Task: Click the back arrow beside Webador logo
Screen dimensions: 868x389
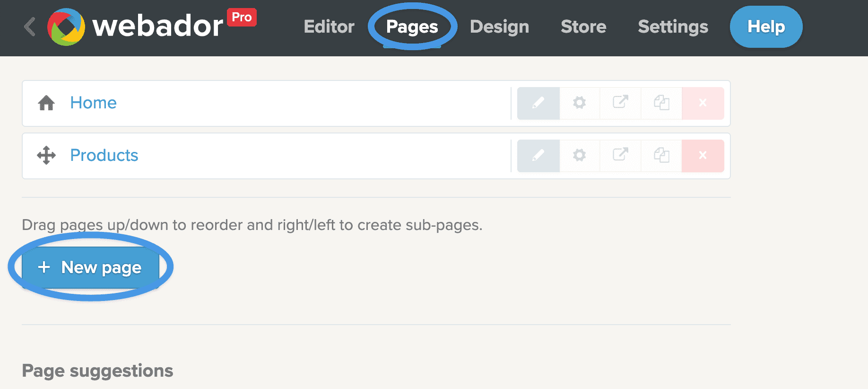Action: (x=30, y=27)
